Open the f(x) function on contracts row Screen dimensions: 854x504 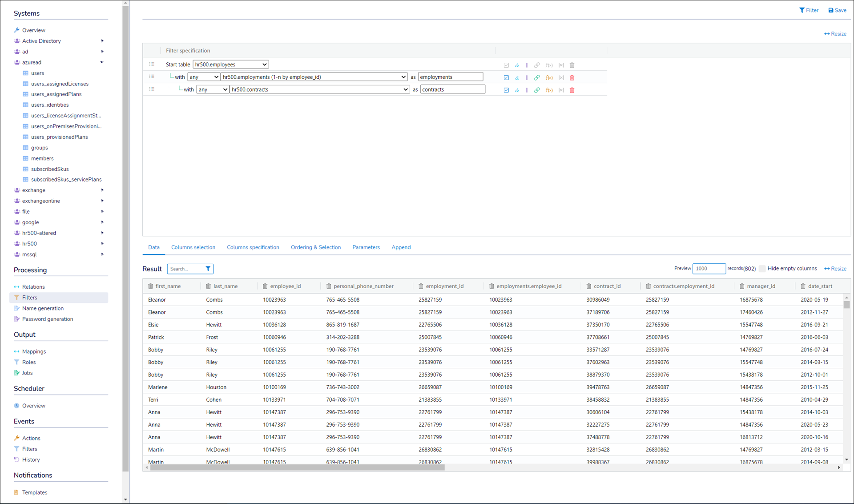[549, 90]
